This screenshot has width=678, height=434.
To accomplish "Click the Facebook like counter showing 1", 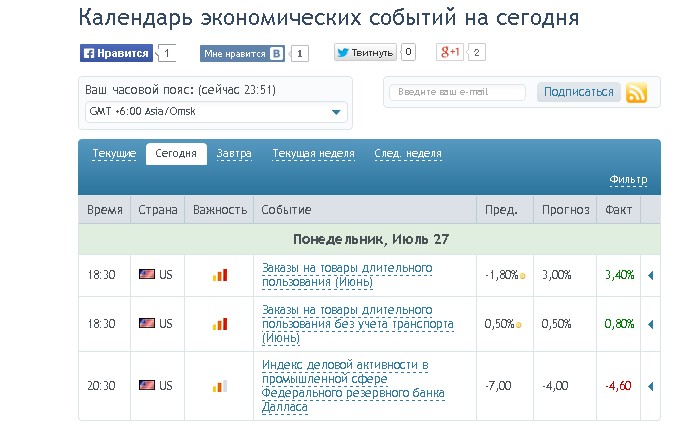I will pyautogui.click(x=167, y=53).
